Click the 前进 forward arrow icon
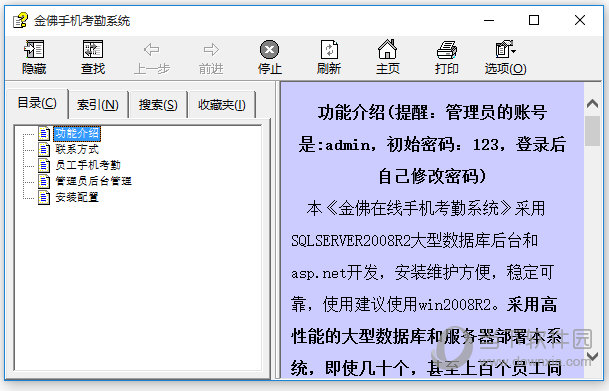 pos(211,50)
